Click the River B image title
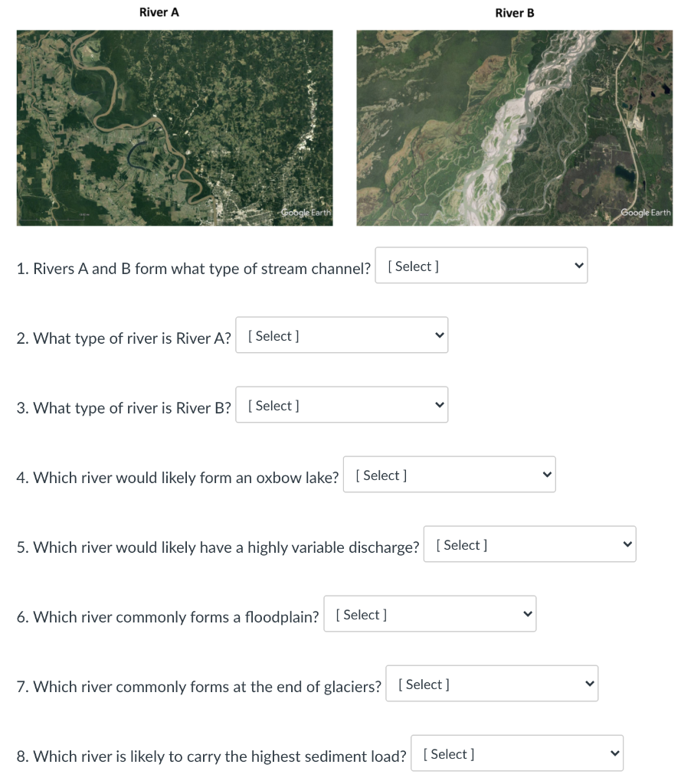This screenshot has width=681, height=784. click(x=514, y=13)
